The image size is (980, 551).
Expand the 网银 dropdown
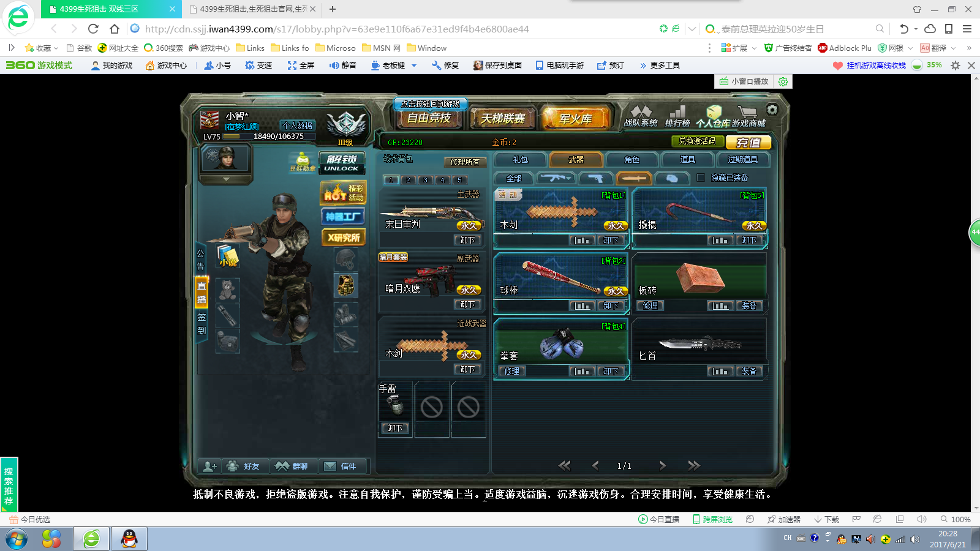910,48
